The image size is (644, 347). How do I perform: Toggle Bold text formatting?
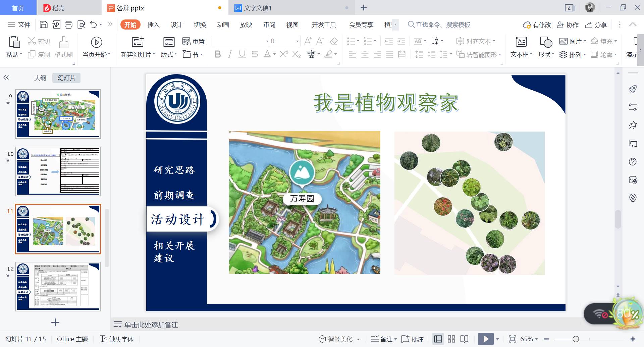point(218,54)
